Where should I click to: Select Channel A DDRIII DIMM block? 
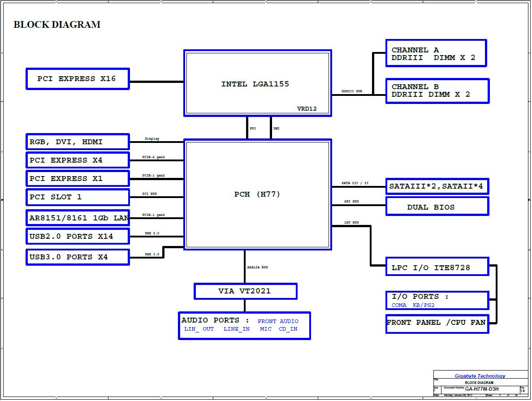[x=436, y=53]
